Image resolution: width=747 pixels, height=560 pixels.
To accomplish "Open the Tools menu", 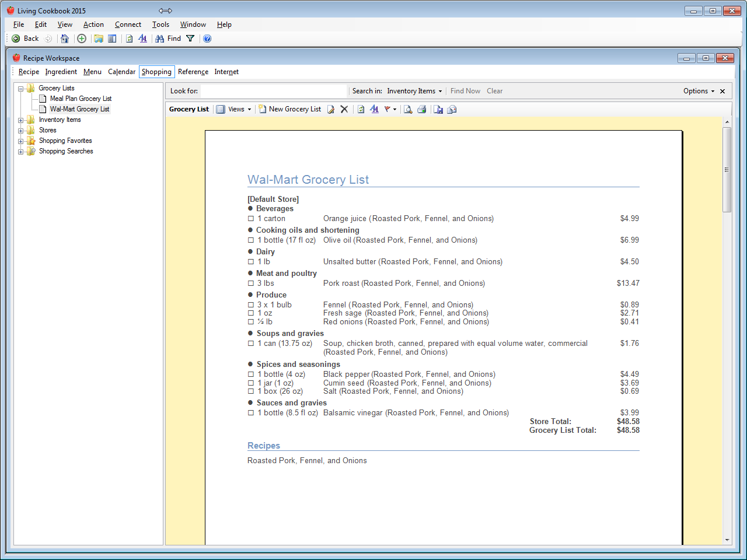I will pos(160,24).
